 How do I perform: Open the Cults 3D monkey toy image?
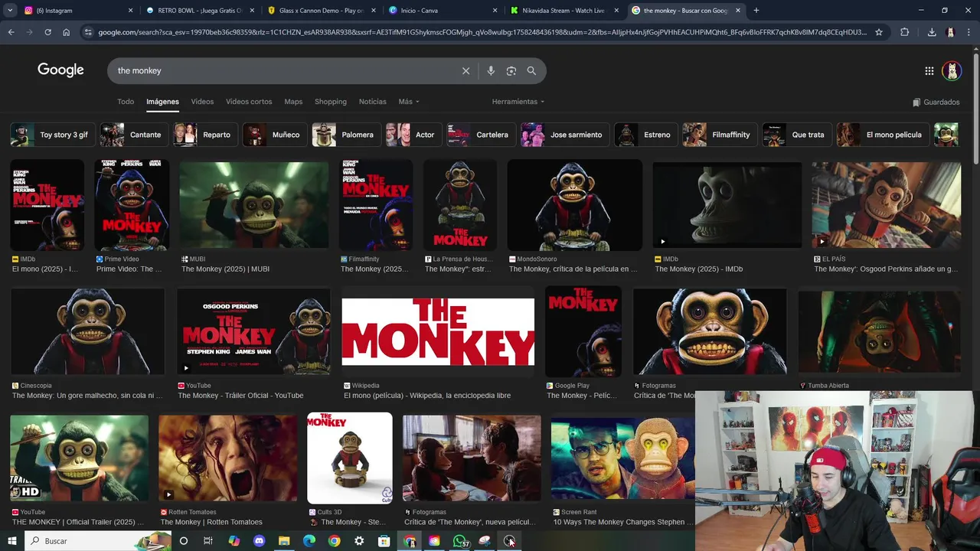[x=350, y=458]
